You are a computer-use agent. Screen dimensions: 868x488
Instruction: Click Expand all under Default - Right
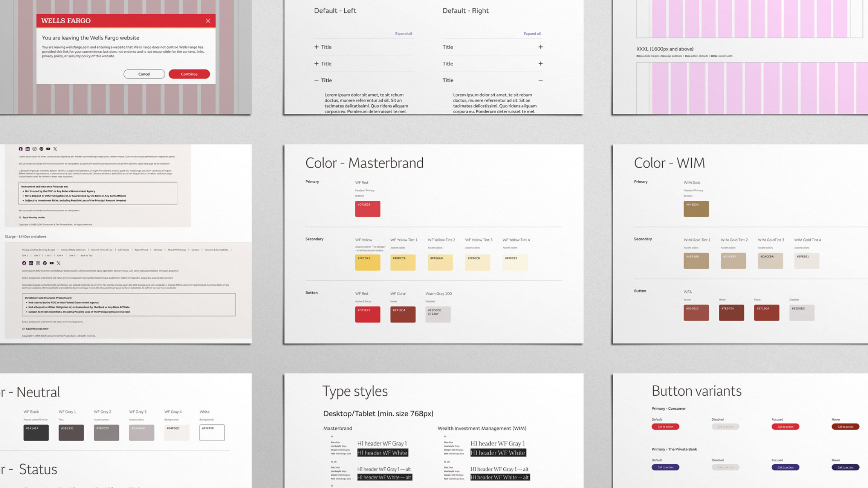click(x=532, y=34)
